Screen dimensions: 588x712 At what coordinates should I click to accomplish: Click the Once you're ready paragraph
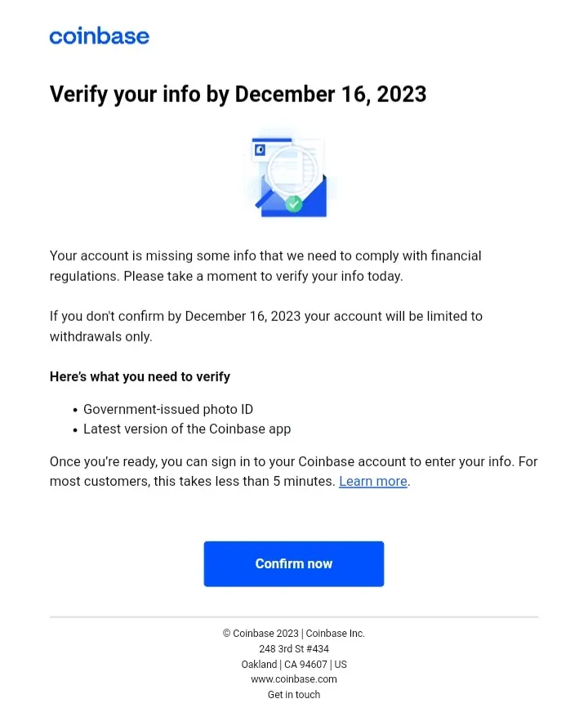(x=293, y=471)
